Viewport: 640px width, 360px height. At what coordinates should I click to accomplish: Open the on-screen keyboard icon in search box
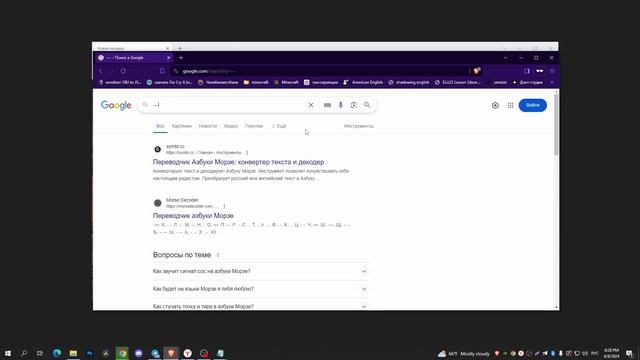327,105
